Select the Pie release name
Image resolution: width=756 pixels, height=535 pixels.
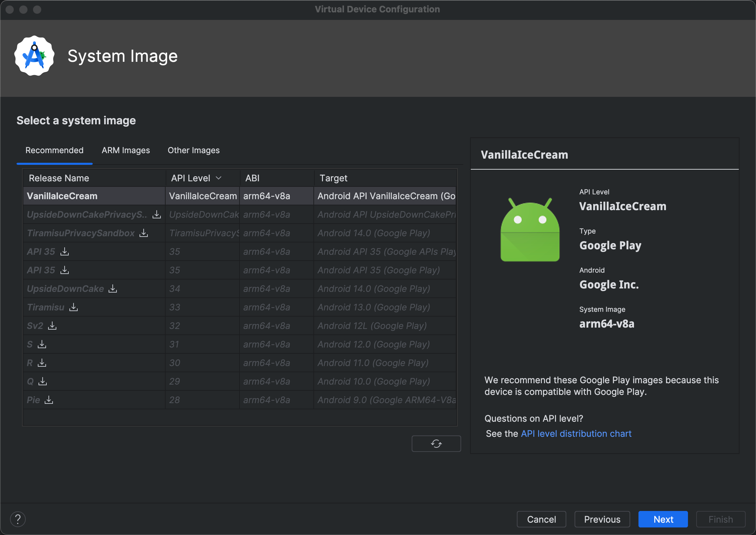[x=33, y=400]
